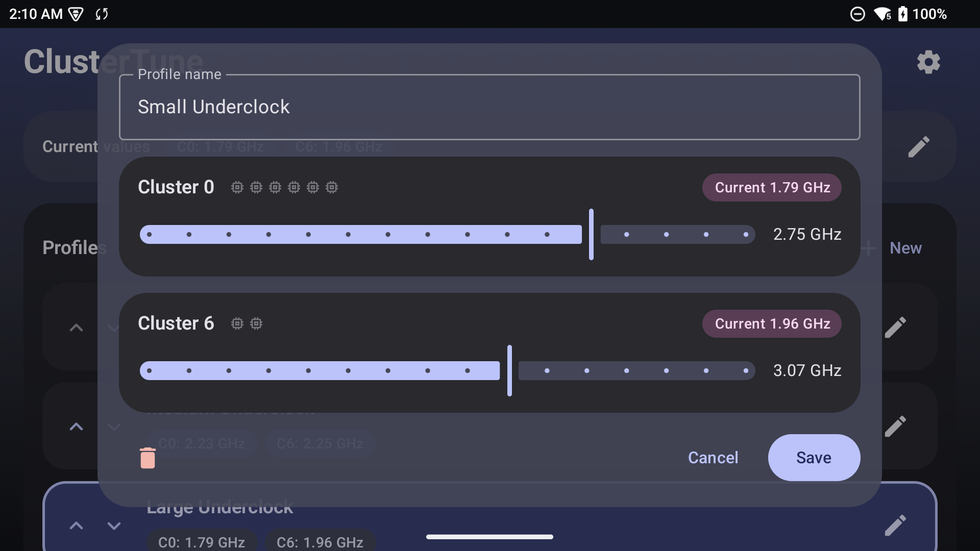Click the 3.07 GHz value label

(807, 370)
